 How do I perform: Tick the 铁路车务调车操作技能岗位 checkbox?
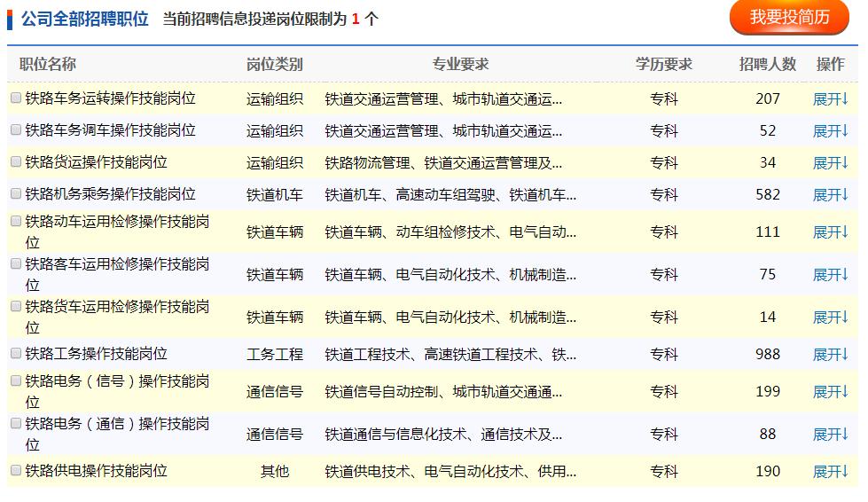pyautogui.click(x=16, y=130)
